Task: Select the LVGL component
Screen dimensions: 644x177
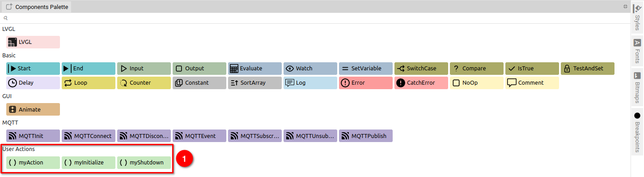Action: pyautogui.click(x=33, y=42)
